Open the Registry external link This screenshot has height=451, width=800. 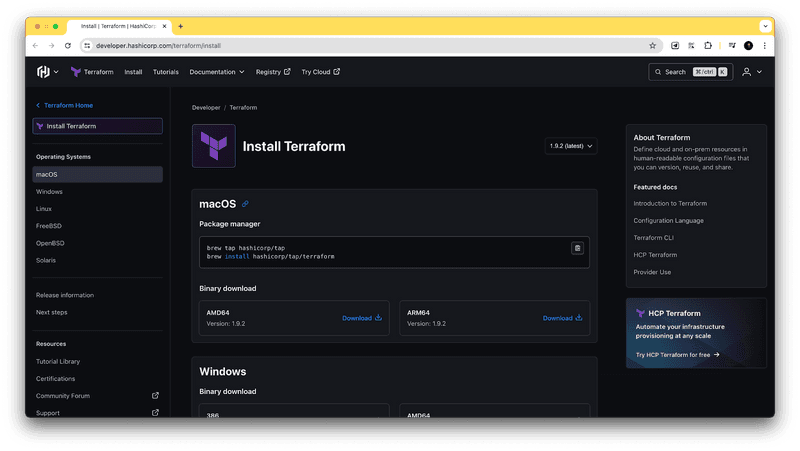(x=273, y=72)
